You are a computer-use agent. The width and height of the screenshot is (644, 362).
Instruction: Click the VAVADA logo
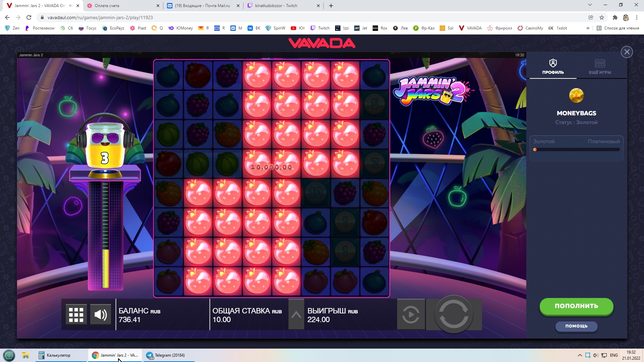[x=322, y=43]
